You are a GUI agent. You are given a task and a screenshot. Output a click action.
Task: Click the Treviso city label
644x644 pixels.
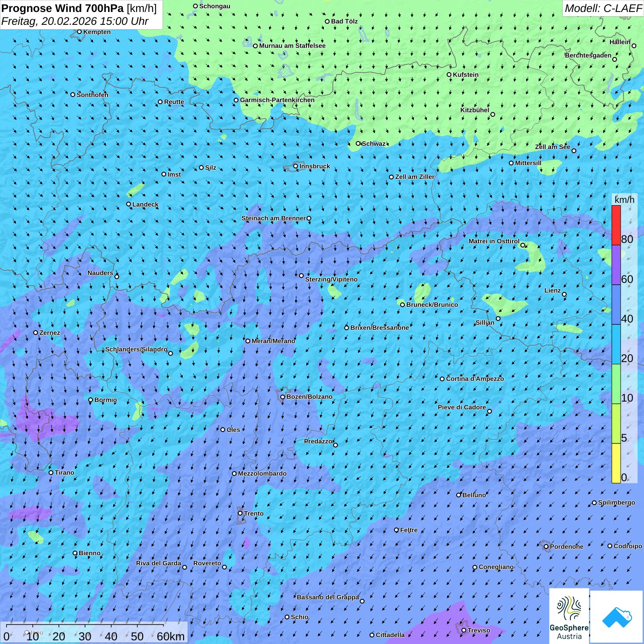pos(479,630)
